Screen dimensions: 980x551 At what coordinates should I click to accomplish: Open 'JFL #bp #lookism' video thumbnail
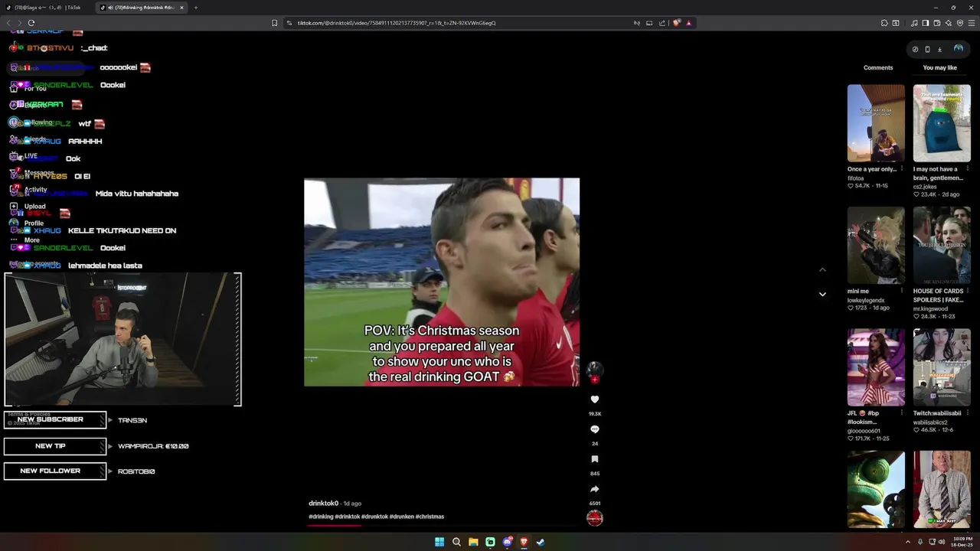coord(876,367)
